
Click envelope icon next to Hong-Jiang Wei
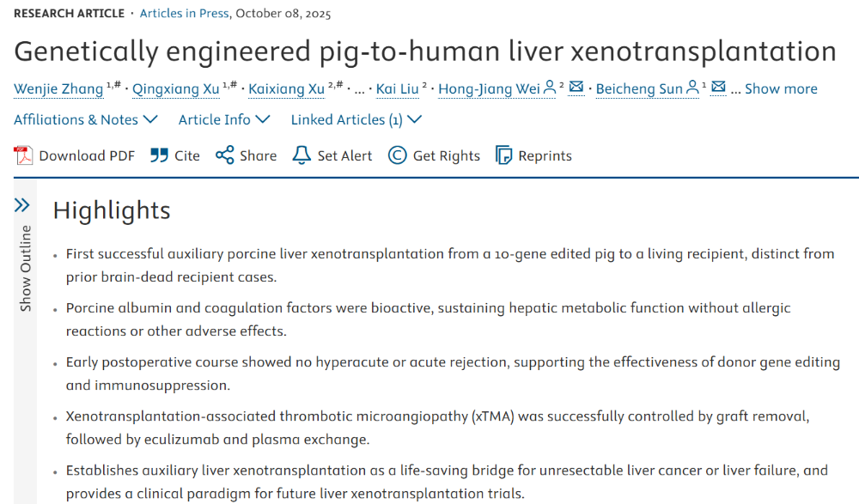click(x=576, y=88)
